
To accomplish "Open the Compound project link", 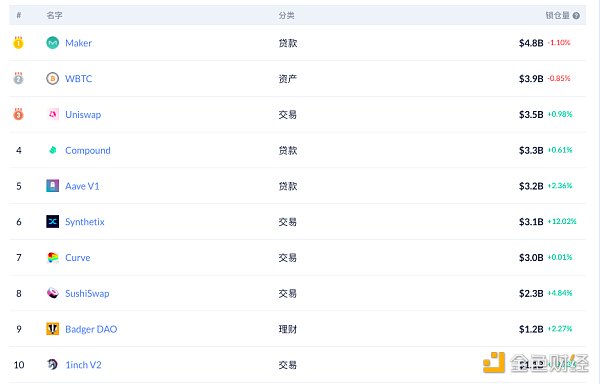I will click(88, 150).
